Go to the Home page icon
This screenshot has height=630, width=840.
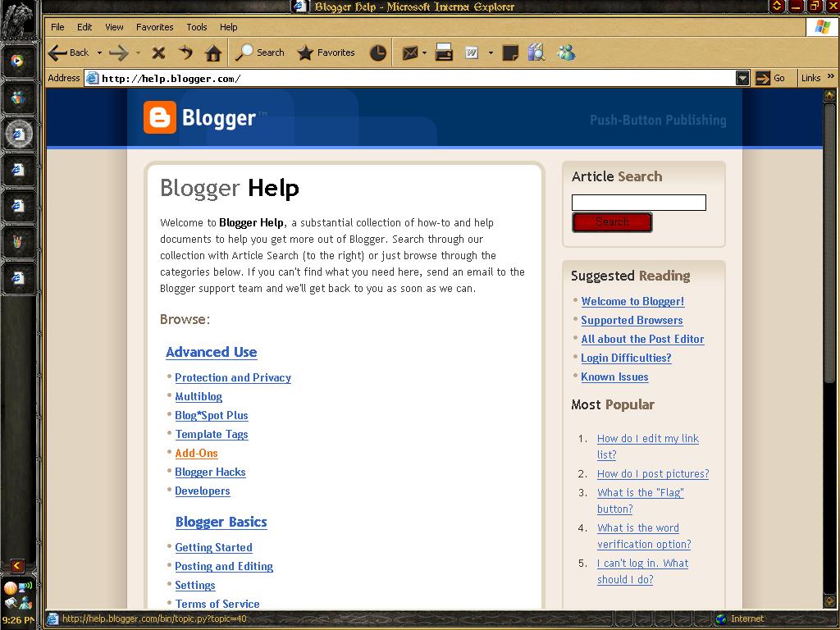point(213,52)
